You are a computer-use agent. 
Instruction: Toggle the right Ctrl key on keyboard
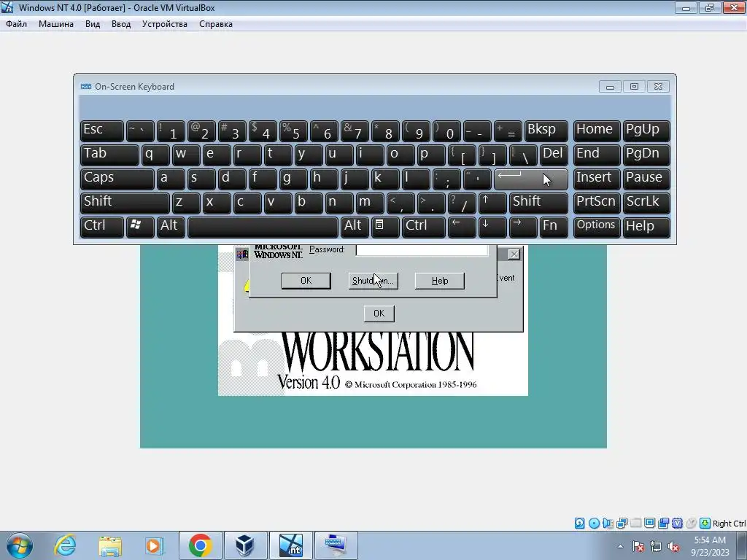[424, 226]
